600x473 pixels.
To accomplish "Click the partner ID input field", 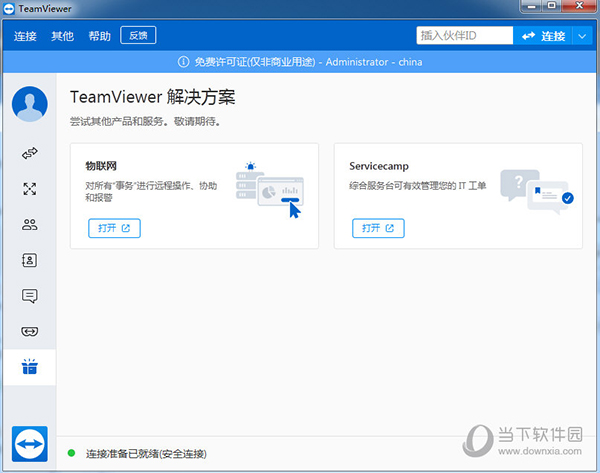I will tap(465, 36).
